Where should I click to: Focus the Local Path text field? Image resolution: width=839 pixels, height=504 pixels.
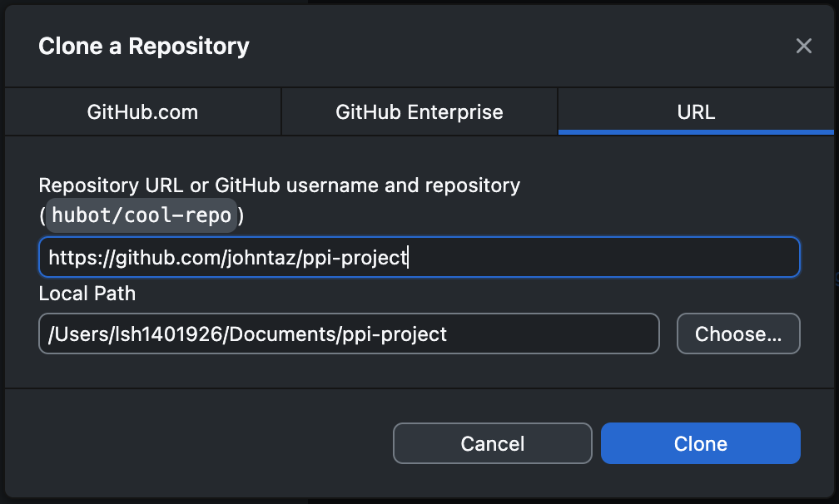348,334
